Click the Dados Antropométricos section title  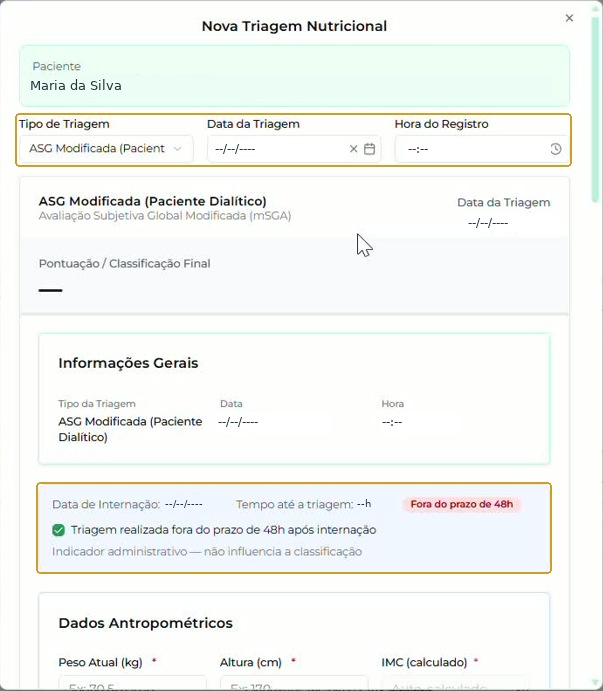[145, 623]
